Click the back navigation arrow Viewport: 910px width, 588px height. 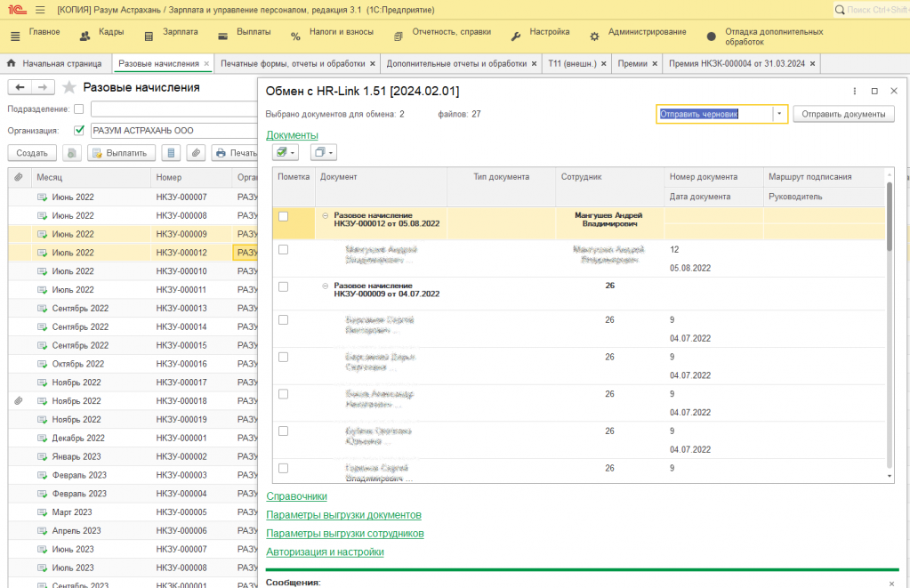(x=20, y=87)
